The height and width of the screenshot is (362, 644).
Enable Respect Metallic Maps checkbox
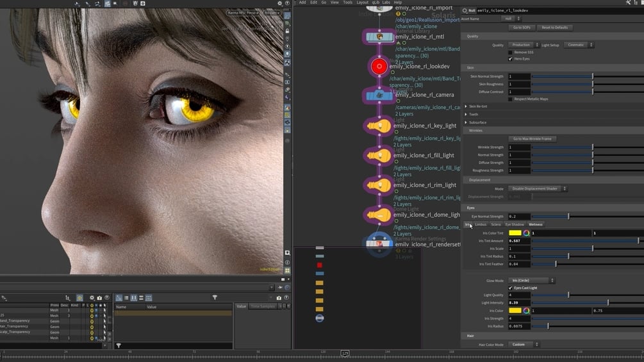click(510, 99)
